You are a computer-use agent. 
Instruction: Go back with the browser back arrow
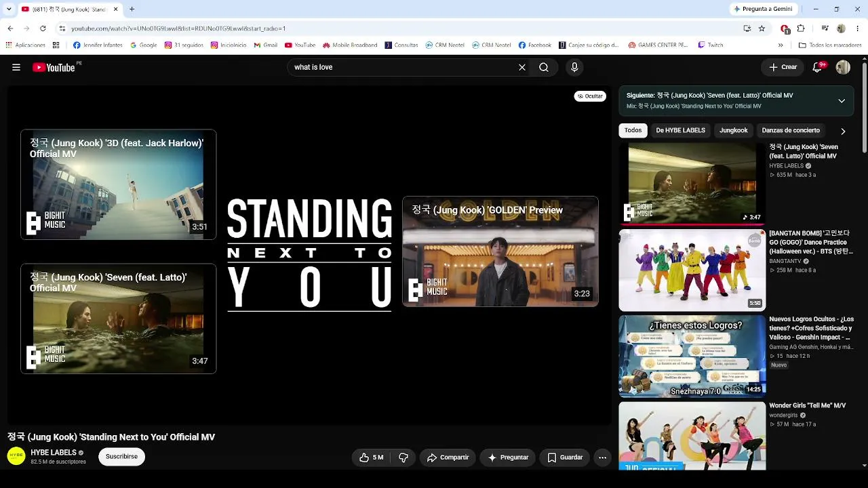point(10,28)
